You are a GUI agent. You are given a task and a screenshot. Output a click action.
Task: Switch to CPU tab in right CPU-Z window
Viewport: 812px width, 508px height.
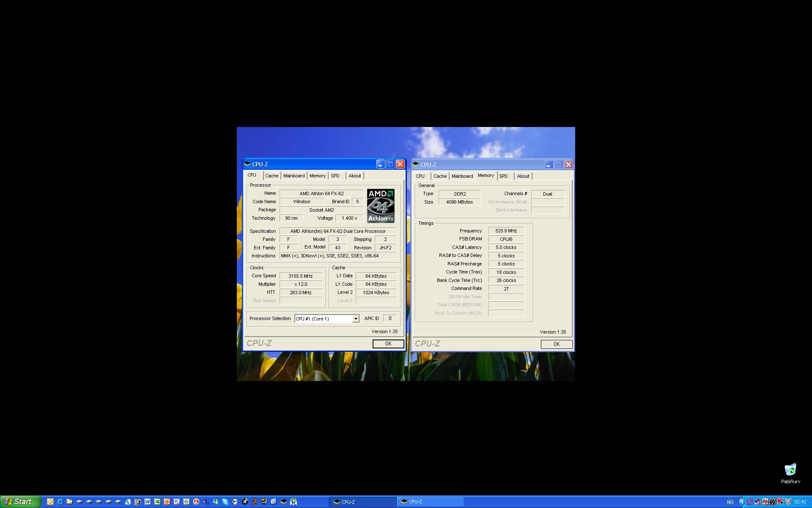(x=420, y=176)
